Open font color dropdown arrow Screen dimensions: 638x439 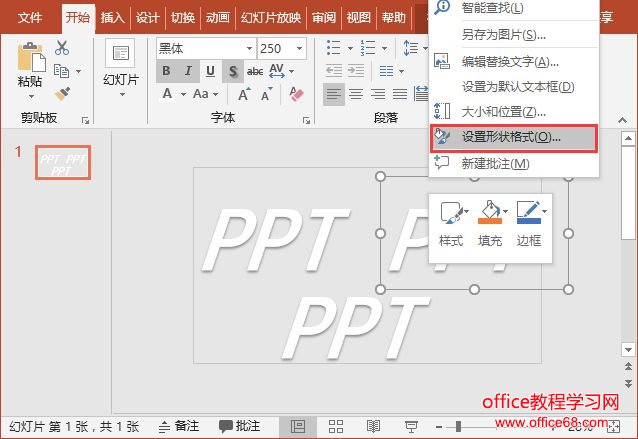click(184, 94)
